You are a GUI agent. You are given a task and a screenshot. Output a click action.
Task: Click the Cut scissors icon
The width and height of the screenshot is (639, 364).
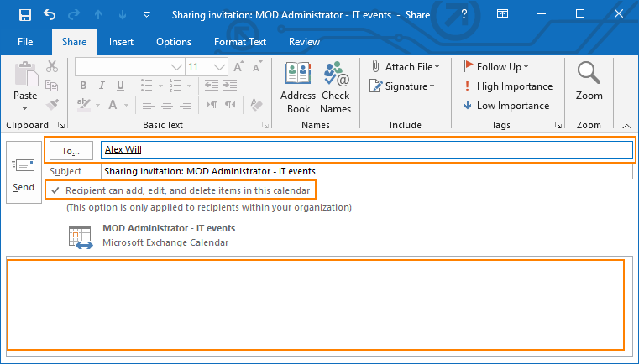click(x=52, y=66)
